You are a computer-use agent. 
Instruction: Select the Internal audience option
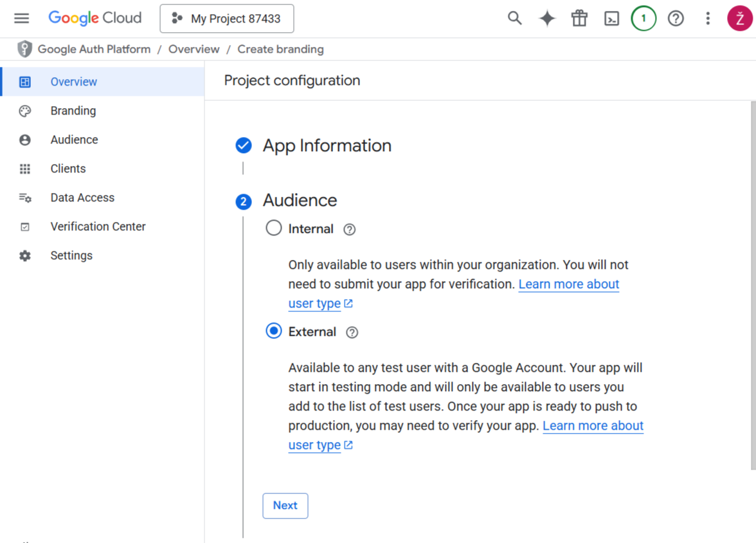(273, 228)
